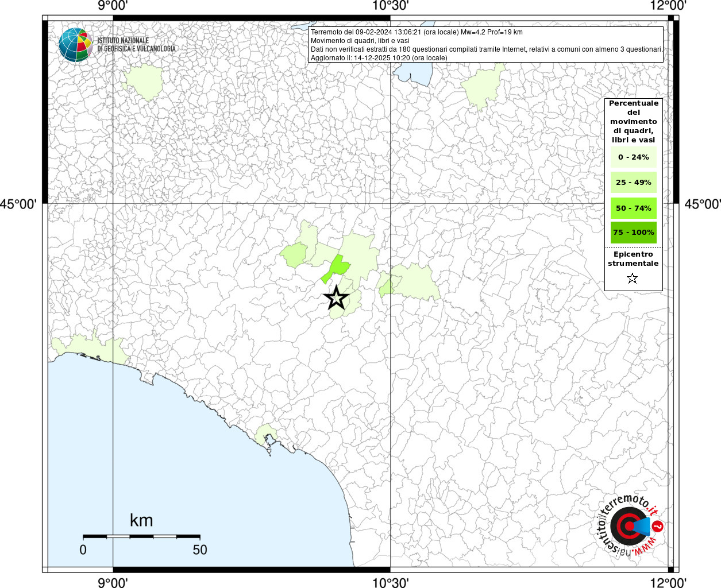Select the 50 - 74% legend swatch
The width and height of the screenshot is (721, 588).
tap(634, 208)
